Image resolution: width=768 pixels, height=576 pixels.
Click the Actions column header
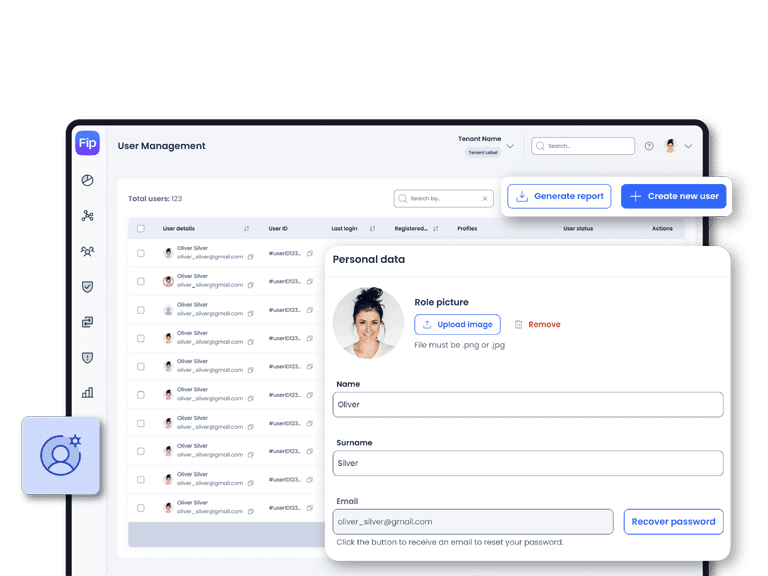pos(662,229)
